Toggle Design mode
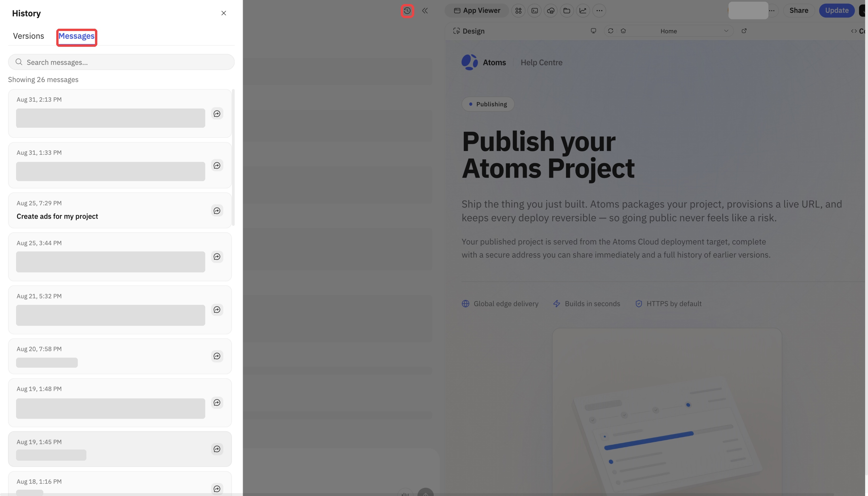Image resolution: width=868 pixels, height=496 pixels. pos(468,31)
